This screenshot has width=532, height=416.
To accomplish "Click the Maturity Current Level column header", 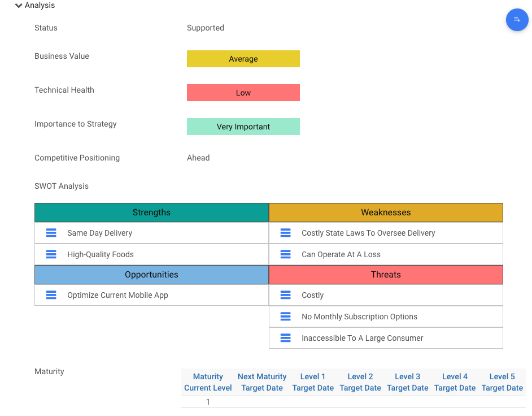I will (x=208, y=382).
